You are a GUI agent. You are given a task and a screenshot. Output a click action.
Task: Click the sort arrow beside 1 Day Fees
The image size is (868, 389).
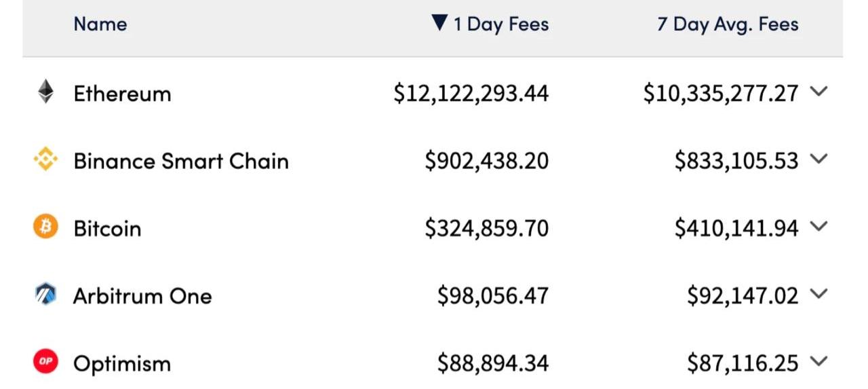[439, 24]
